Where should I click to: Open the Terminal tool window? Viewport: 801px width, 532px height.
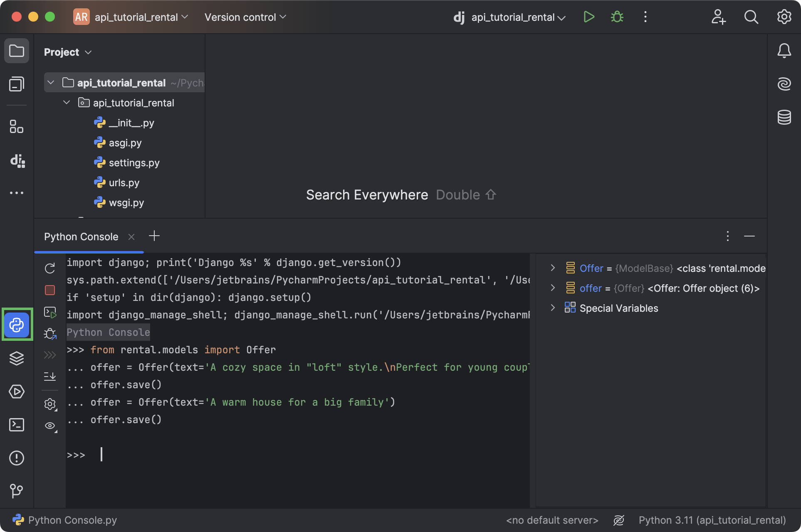coord(17,425)
